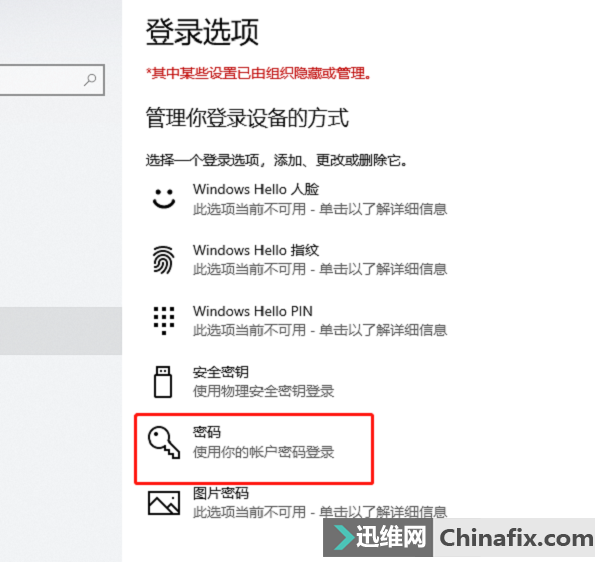This screenshot has height=562, width=600.
Task: Expand the Windows Hello 指纹 option
Action: [x=298, y=260]
